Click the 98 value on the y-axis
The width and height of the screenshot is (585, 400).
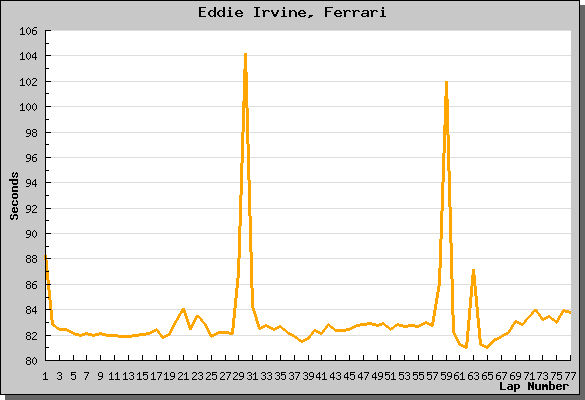point(32,132)
